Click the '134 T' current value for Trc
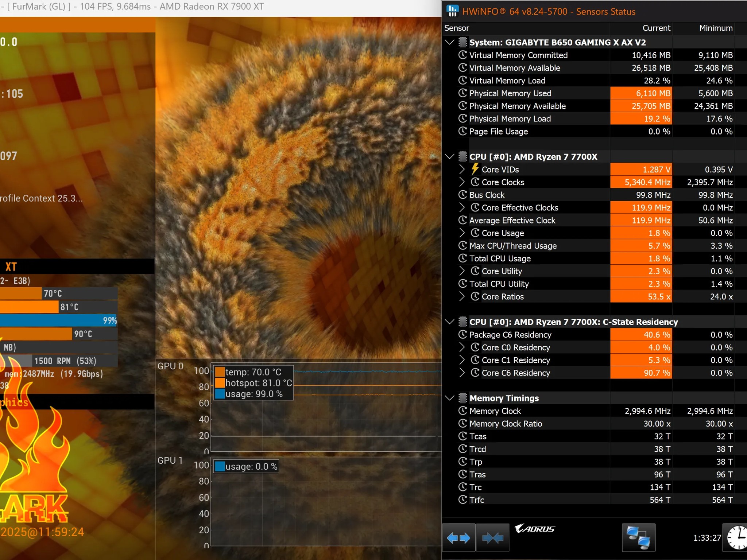This screenshot has width=747, height=560. pyautogui.click(x=660, y=487)
